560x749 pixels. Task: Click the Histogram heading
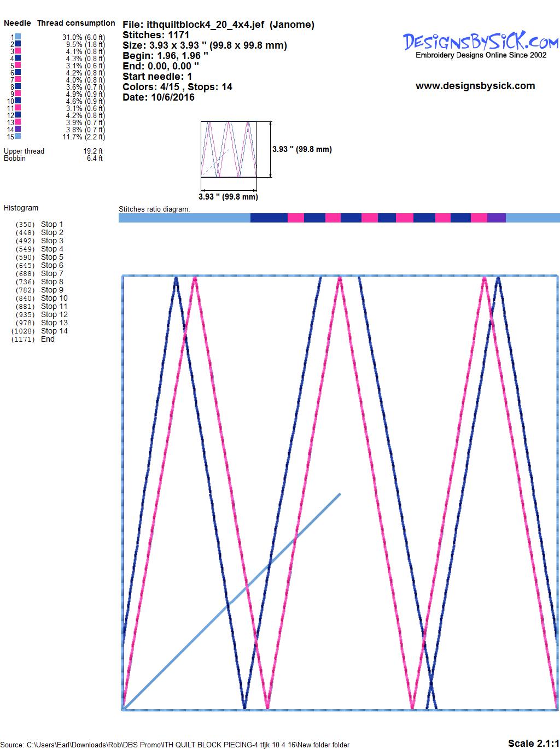pyautogui.click(x=21, y=208)
